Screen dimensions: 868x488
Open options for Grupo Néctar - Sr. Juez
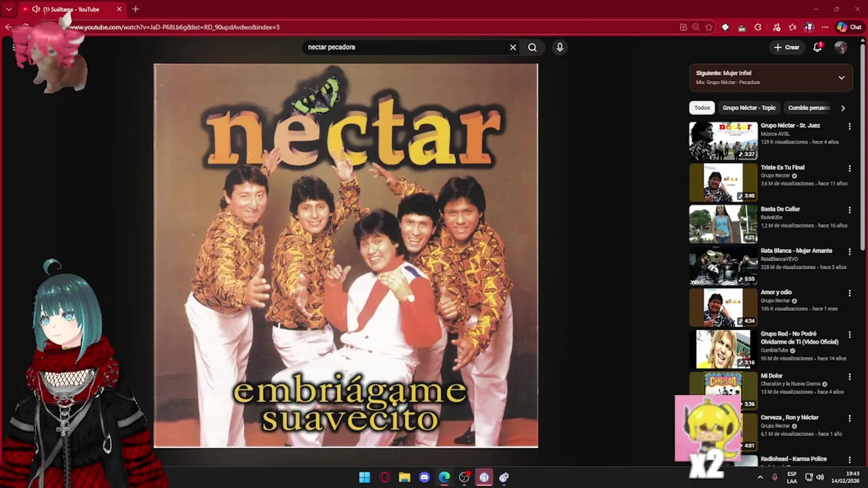coord(849,127)
